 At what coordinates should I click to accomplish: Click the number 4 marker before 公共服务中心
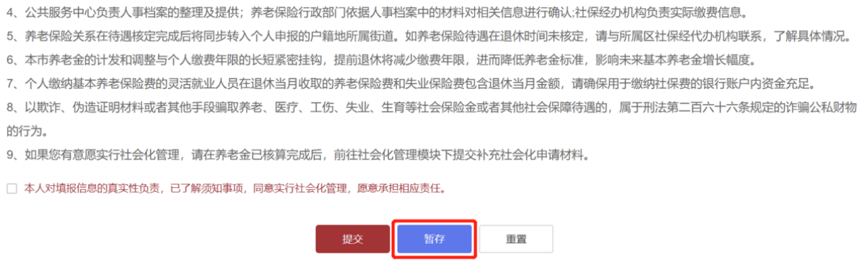(10, 12)
